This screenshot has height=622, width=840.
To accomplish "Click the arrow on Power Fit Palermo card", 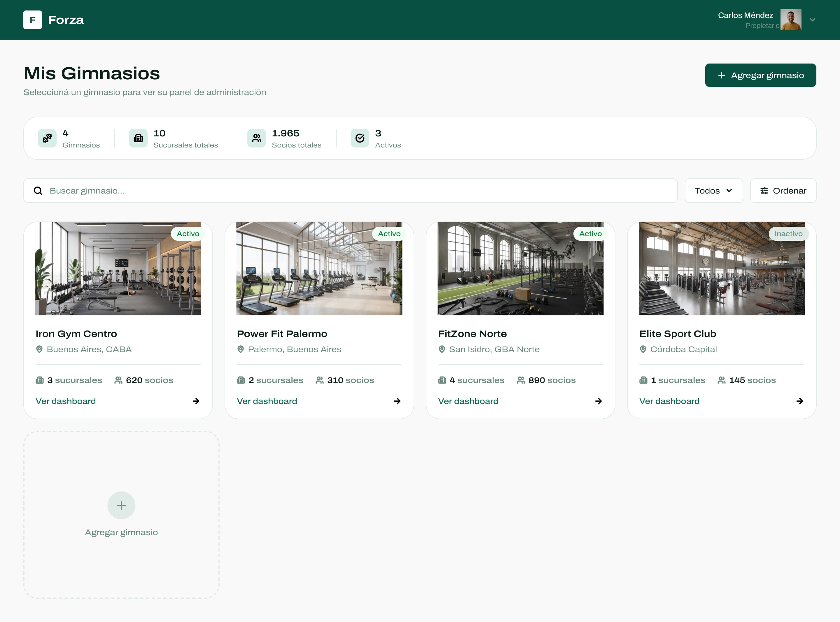I will (397, 401).
